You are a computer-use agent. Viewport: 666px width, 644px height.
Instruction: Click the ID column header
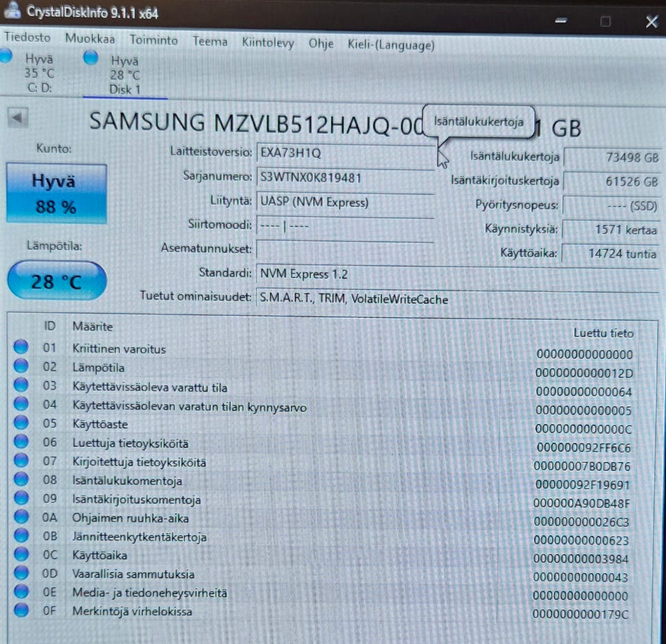[50, 326]
